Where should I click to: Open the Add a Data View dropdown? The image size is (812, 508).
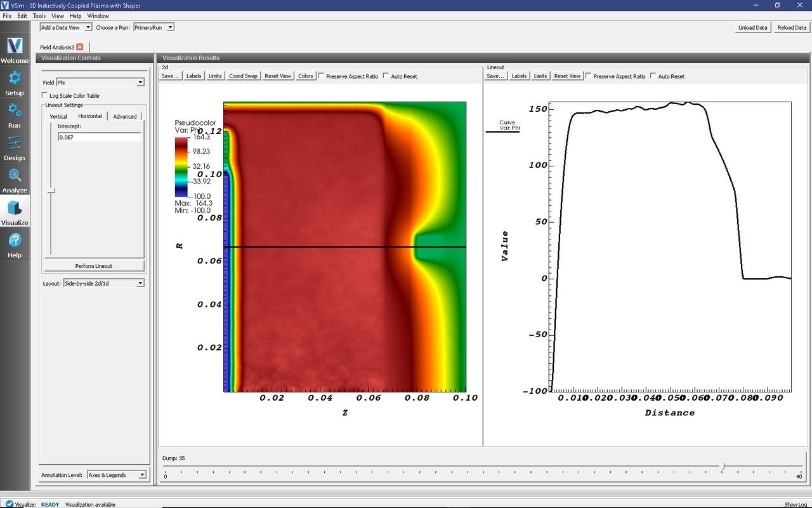66,27
